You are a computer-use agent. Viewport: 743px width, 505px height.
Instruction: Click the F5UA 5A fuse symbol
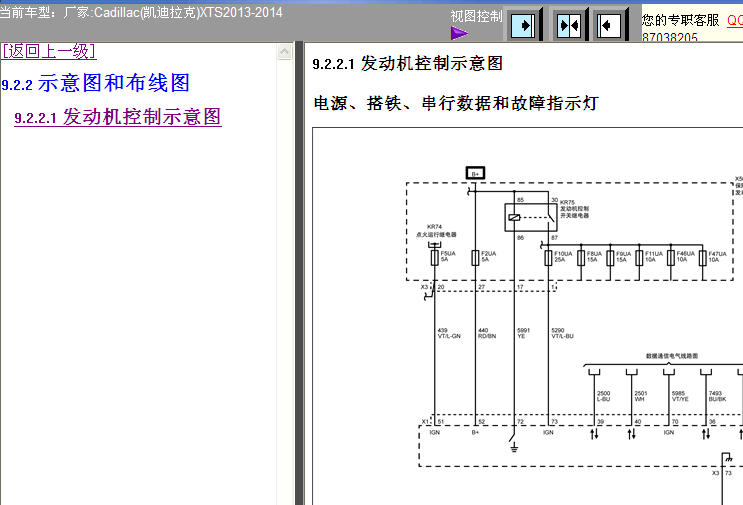pyautogui.click(x=436, y=256)
